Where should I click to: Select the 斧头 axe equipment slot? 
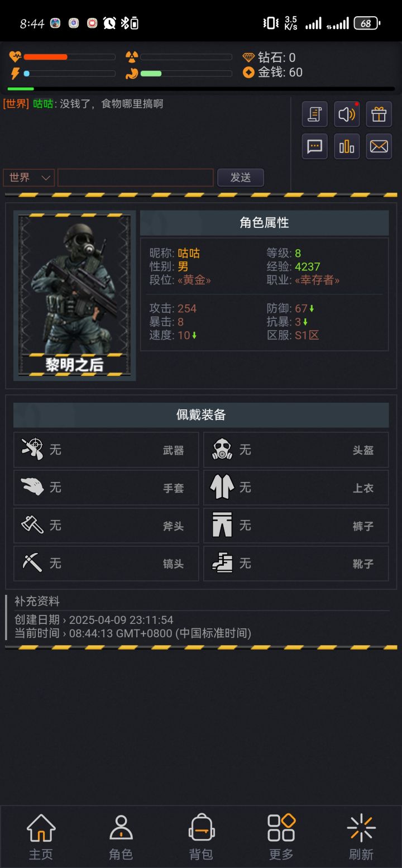pos(106,526)
